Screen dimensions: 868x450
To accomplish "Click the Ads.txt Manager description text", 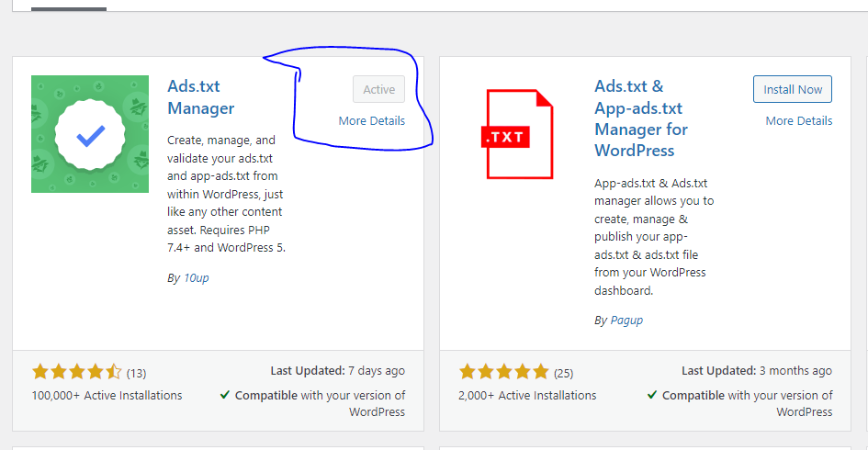I will click(x=226, y=194).
